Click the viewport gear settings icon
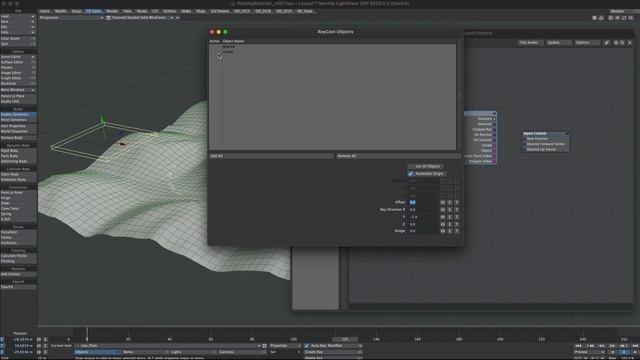The width and height of the screenshot is (640, 360). [595, 18]
